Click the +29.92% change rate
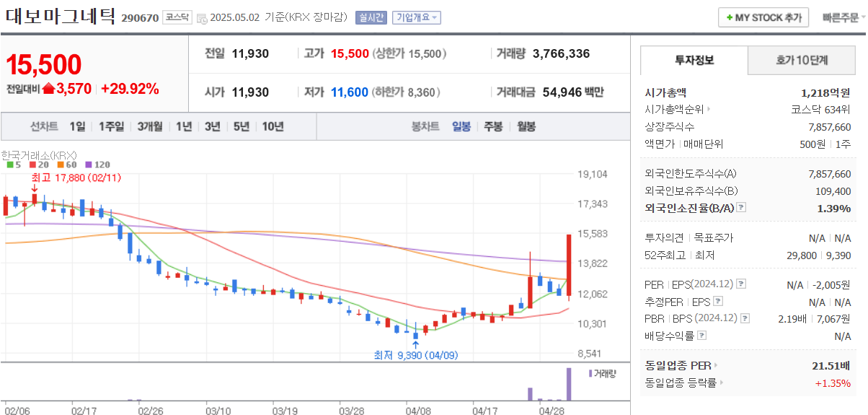868x415 pixels. (x=130, y=89)
